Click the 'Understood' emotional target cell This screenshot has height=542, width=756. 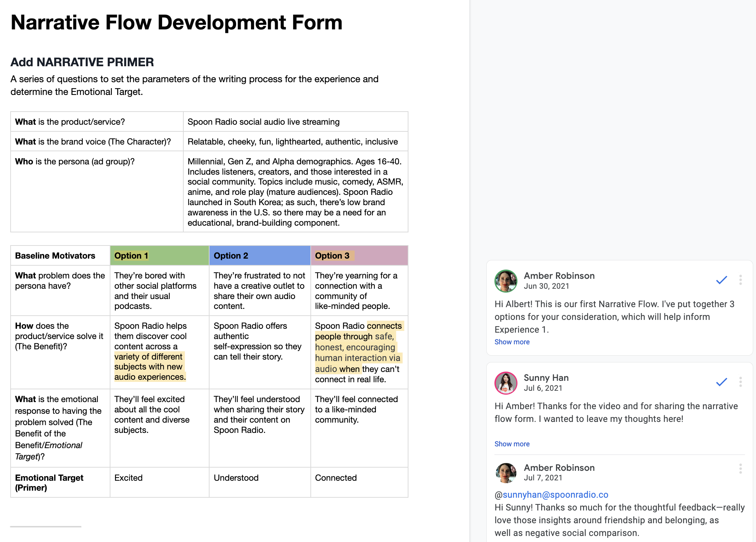(x=260, y=482)
